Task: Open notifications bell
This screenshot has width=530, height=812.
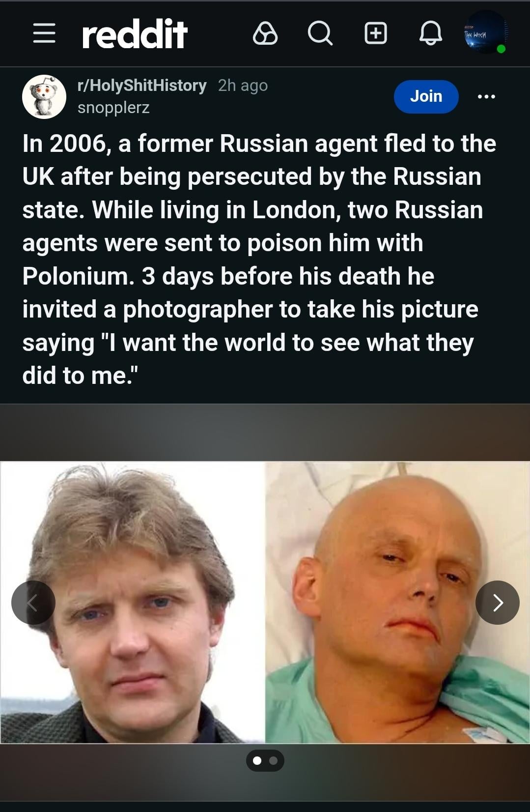Action: click(x=431, y=34)
